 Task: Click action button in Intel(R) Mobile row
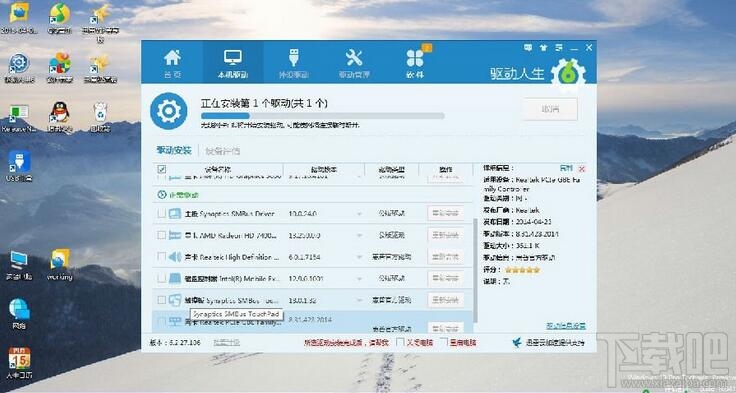tap(445, 278)
